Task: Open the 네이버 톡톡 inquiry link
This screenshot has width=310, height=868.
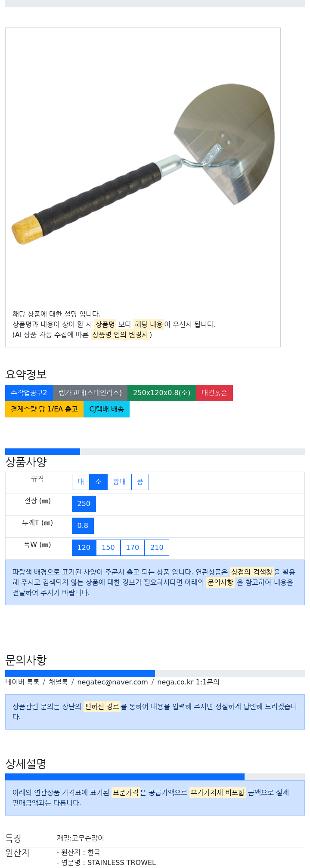Action: [22, 682]
